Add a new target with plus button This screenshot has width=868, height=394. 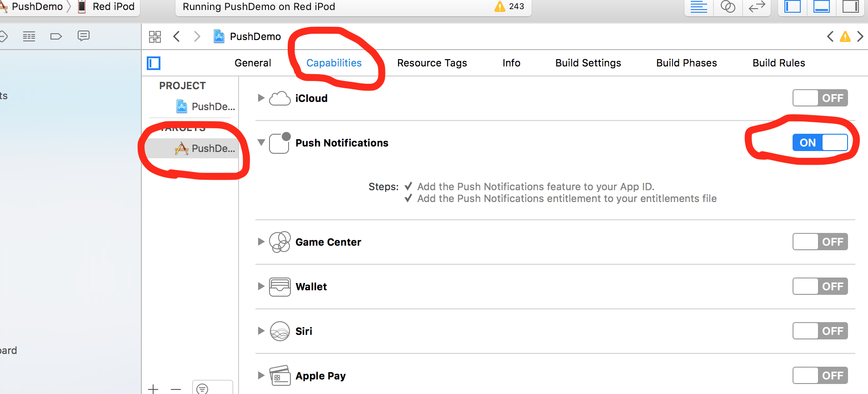click(153, 389)
